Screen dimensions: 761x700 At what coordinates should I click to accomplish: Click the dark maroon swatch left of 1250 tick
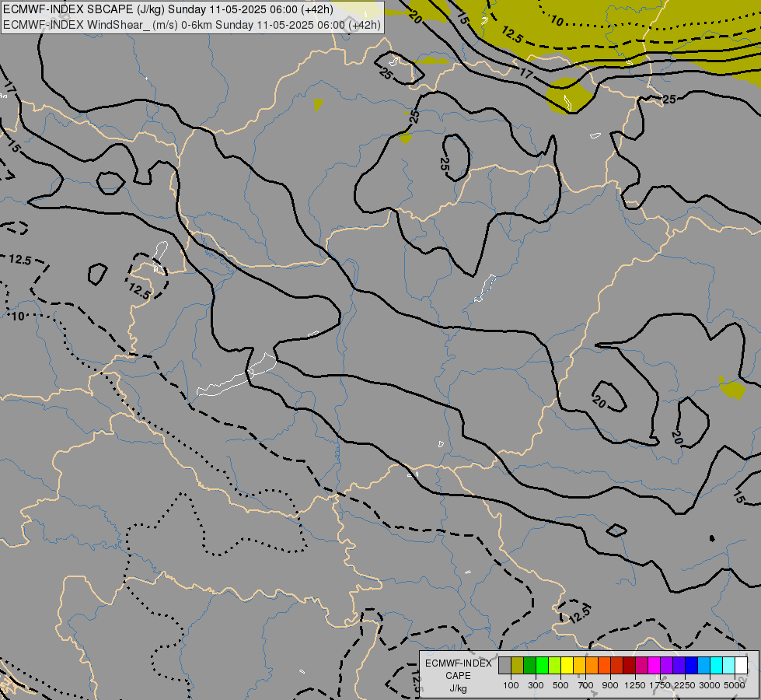[629, 666]
